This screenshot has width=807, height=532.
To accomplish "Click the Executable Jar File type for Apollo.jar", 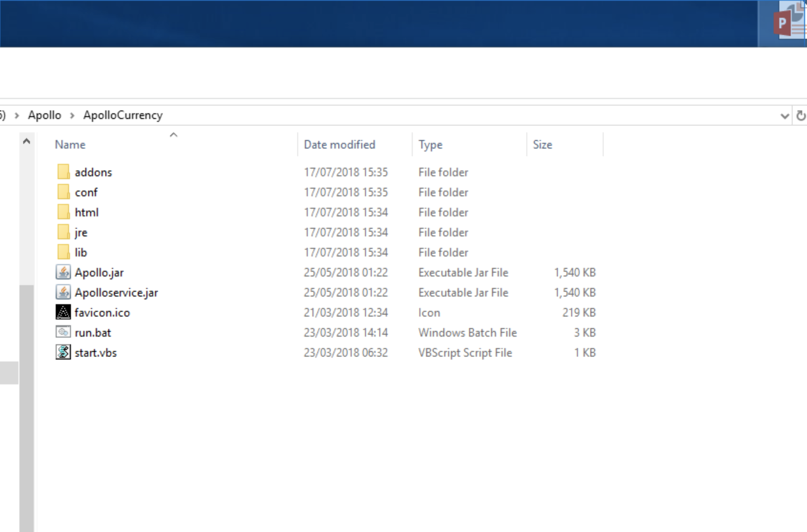I will coord(463,272).
